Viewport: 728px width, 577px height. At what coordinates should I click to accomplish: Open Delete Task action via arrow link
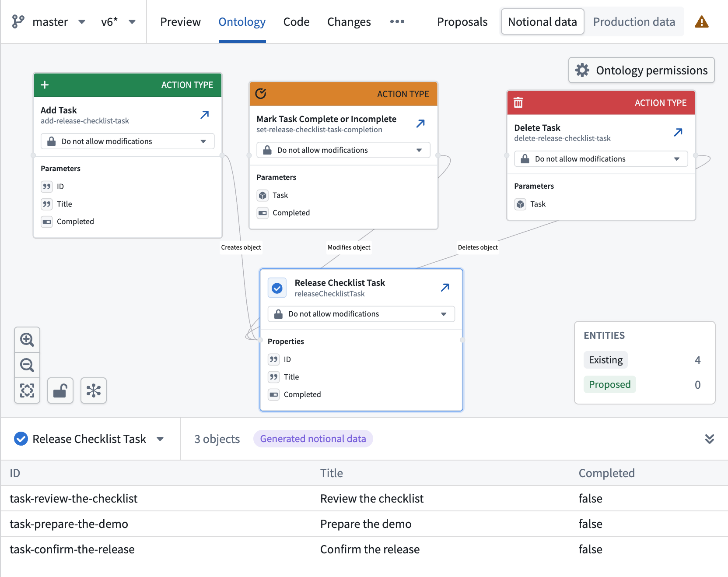678,132
